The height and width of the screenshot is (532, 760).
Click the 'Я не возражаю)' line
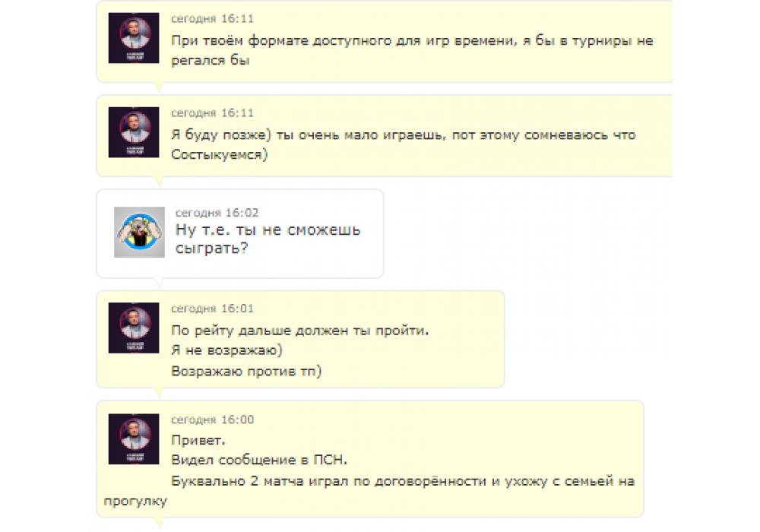click(226, 350)
